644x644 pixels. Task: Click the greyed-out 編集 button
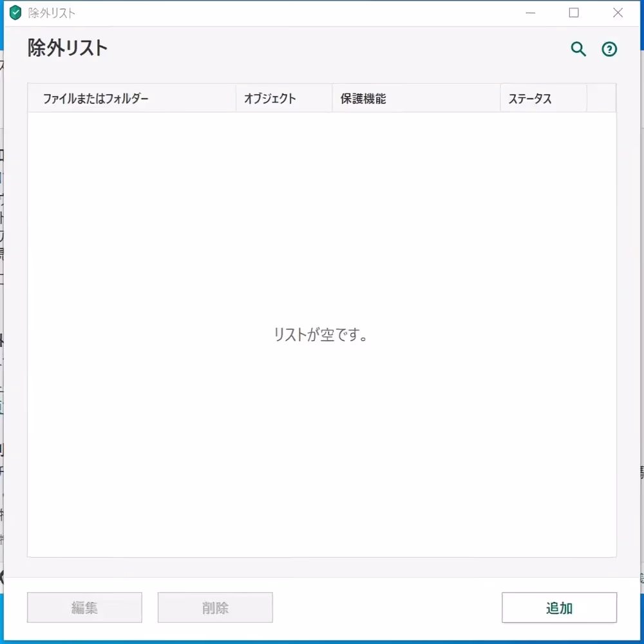pos(84,608)
